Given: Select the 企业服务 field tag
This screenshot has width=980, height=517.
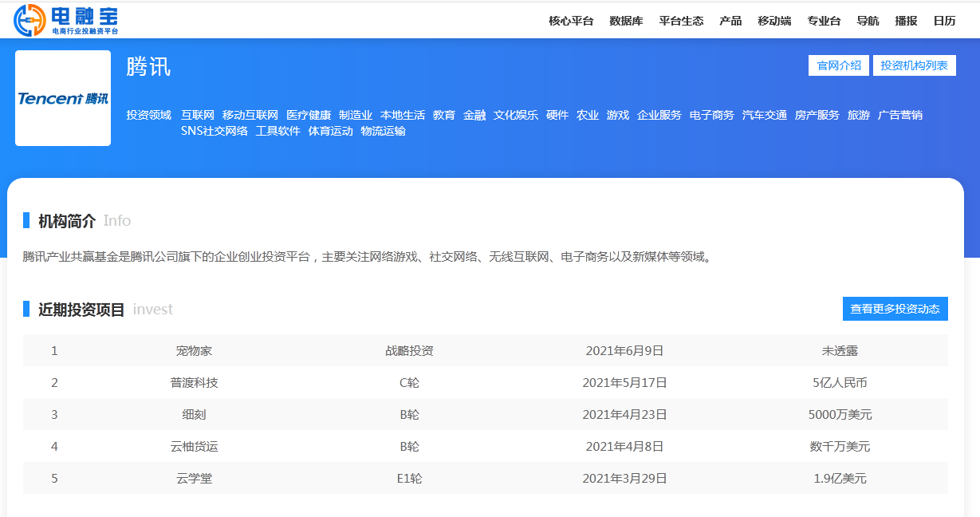Looking at the screenshot, I should click(659, 115).
